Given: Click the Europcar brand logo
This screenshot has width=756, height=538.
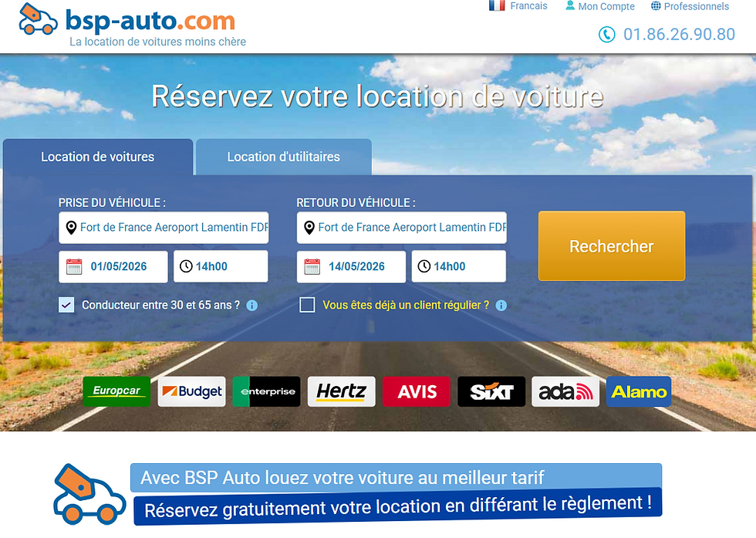Looking at the screenshot, I should click(116, 391).
